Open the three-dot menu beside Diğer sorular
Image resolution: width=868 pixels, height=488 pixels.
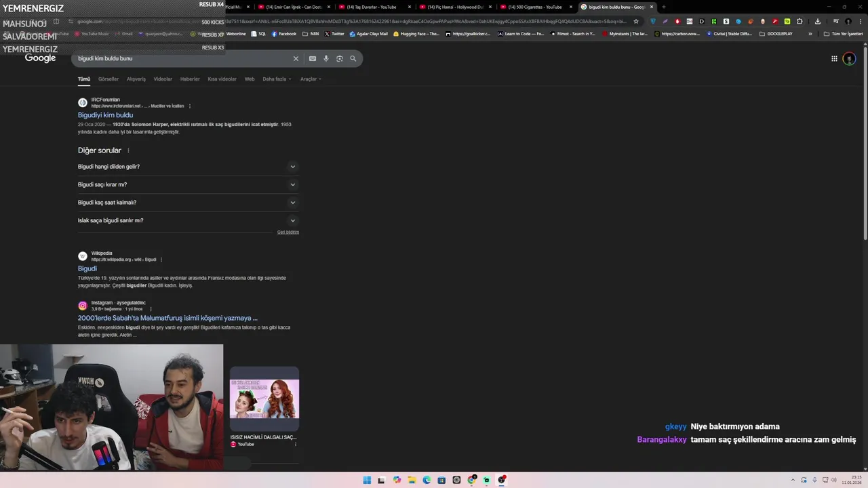click(128, 150)
